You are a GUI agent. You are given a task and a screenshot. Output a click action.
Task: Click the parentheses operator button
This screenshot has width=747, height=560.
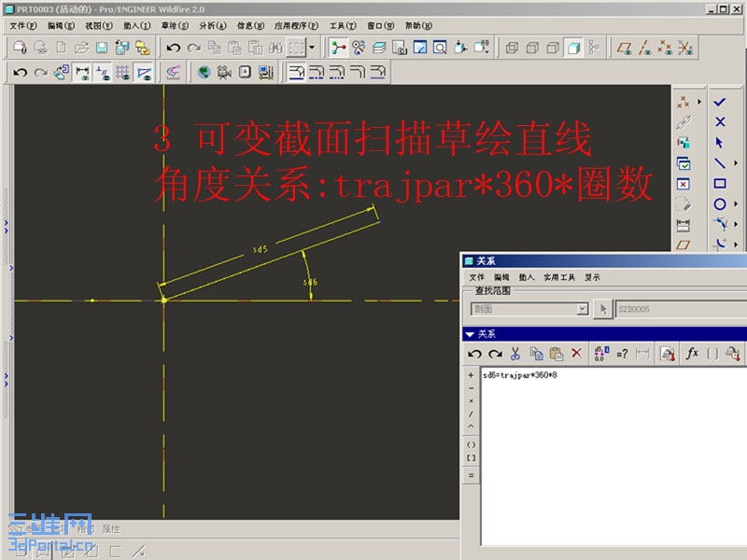click(471, 445)
